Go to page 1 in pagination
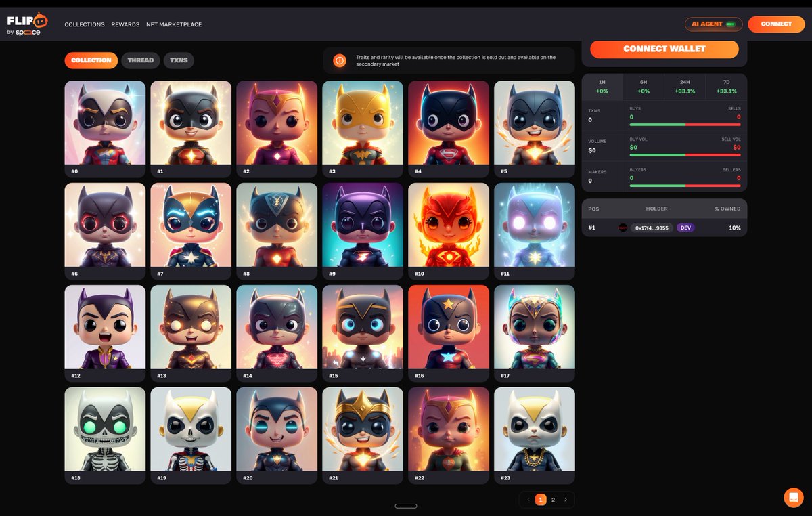Viewport: 812px width, 516px height. (x=541, y=500)
